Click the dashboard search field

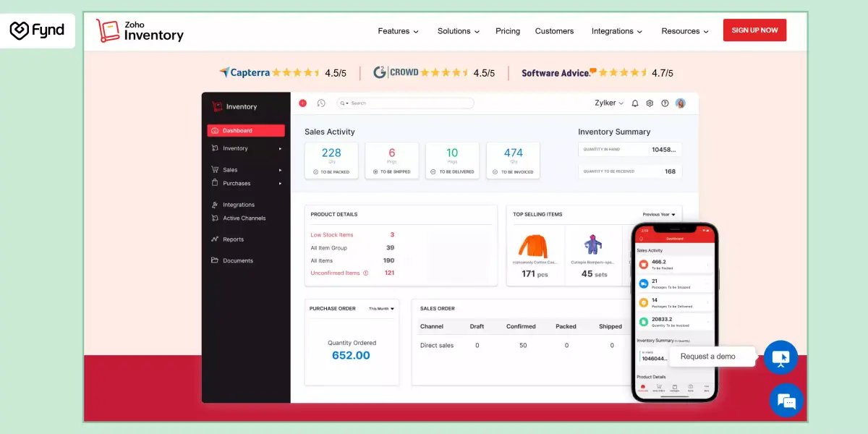pos(405,103)
